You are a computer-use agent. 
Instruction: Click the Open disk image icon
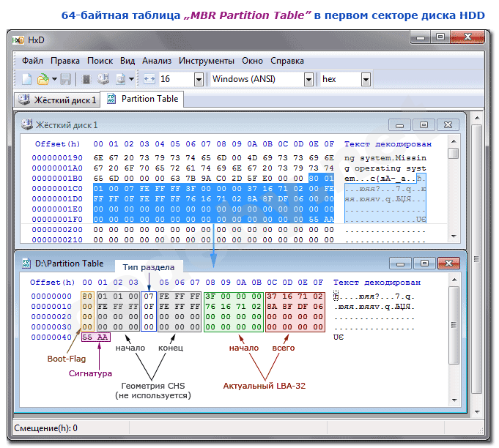pos(121,79)
